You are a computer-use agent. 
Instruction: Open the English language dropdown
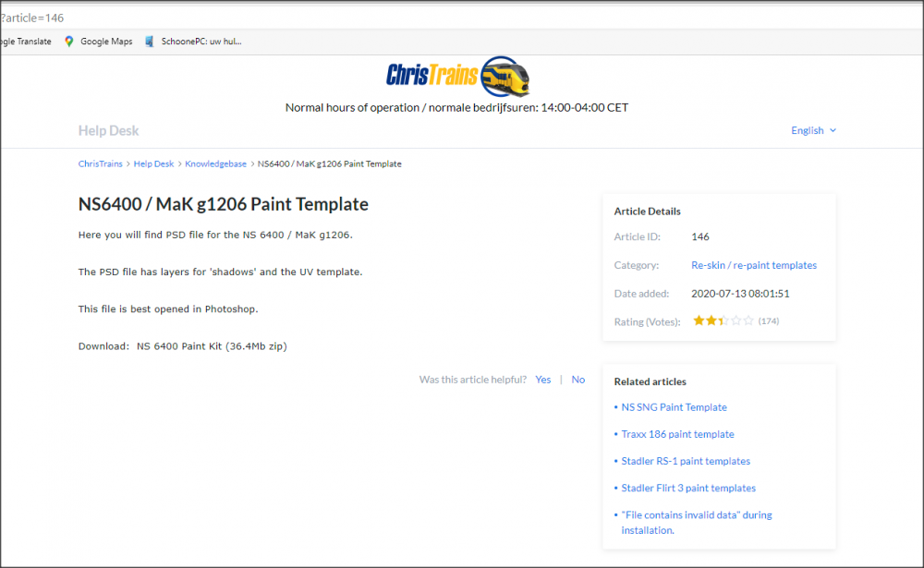[x=813, y=130]
